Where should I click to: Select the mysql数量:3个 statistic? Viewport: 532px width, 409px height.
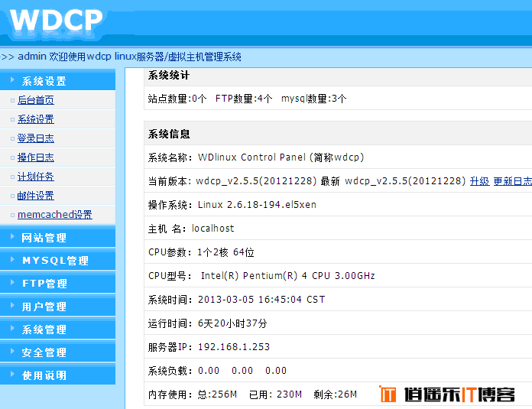click(x=314, y=99)
